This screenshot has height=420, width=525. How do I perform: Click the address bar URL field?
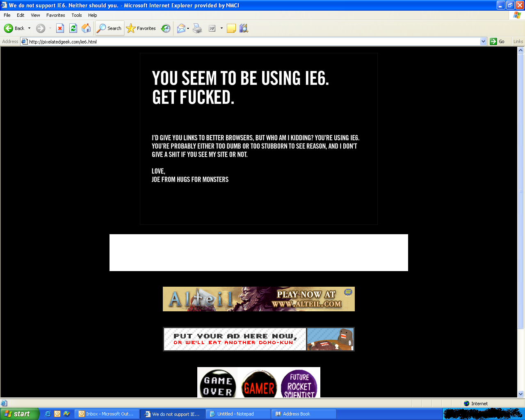point(246,41)
